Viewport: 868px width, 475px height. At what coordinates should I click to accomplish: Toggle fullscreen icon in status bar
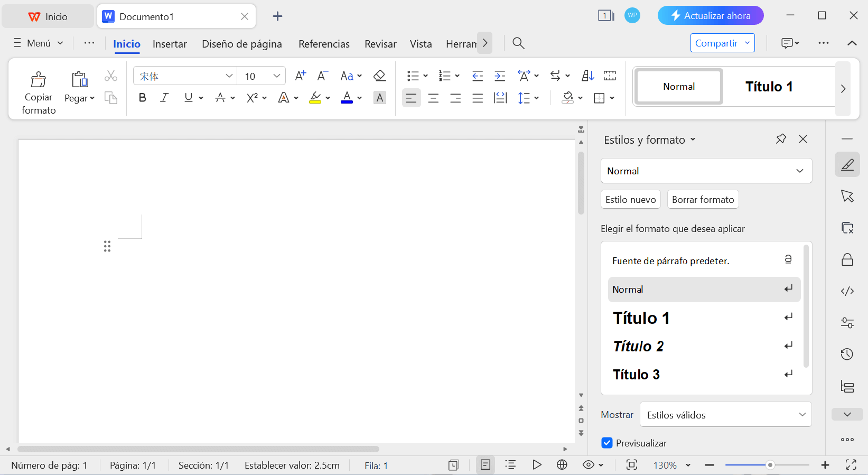tap(851, 464)
